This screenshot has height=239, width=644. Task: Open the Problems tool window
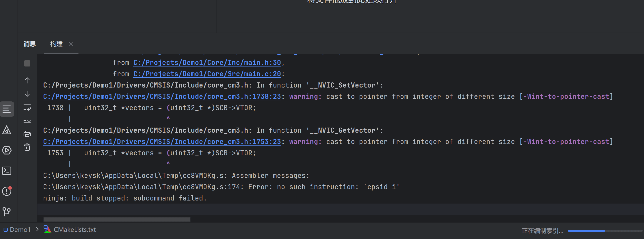coord(7,191)
